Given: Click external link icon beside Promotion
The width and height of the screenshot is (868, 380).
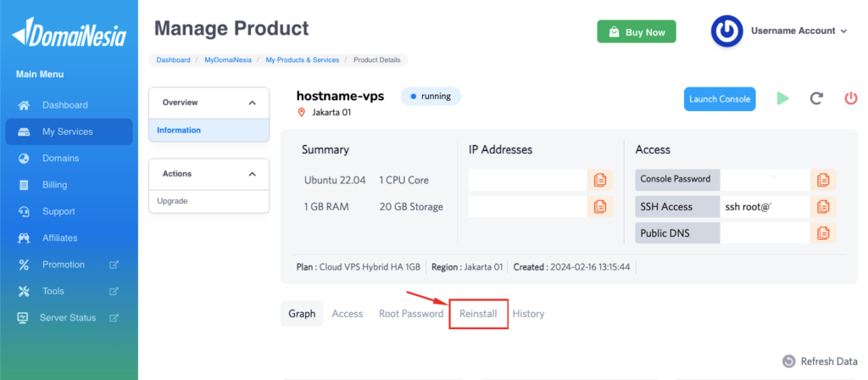Looking at the screenshot, I should point(114,265).
